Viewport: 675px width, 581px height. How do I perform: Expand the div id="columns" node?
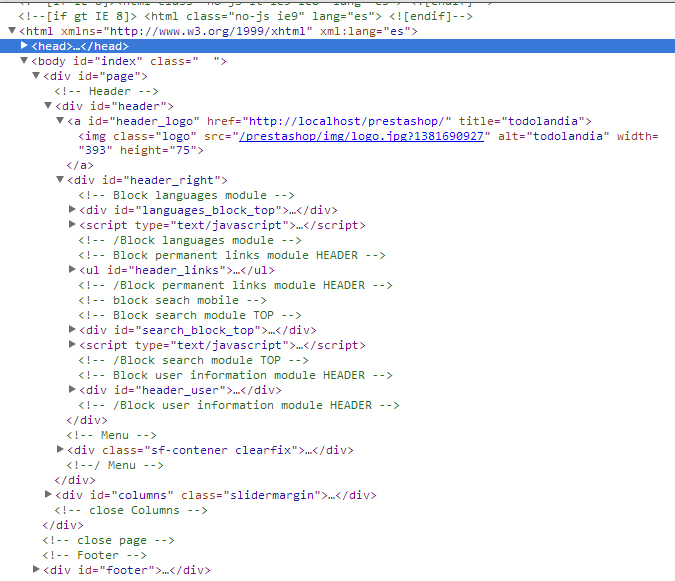click(x=48, y=494)
